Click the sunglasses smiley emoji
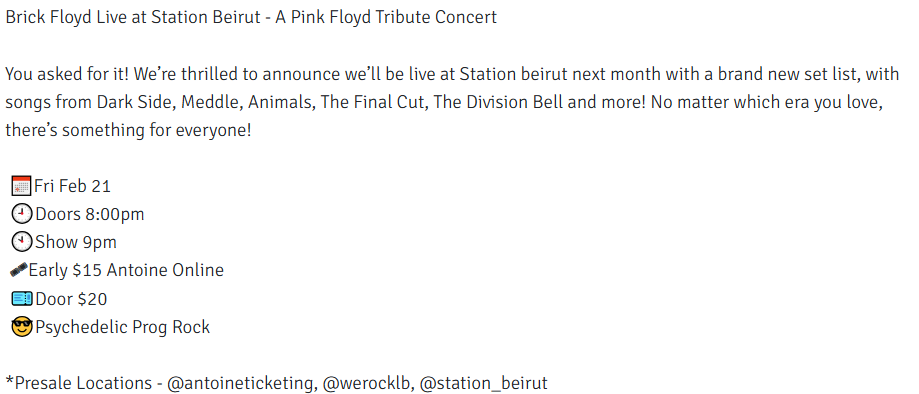The image size is (919, 394). pyautogui.click(x=22, y=327)
